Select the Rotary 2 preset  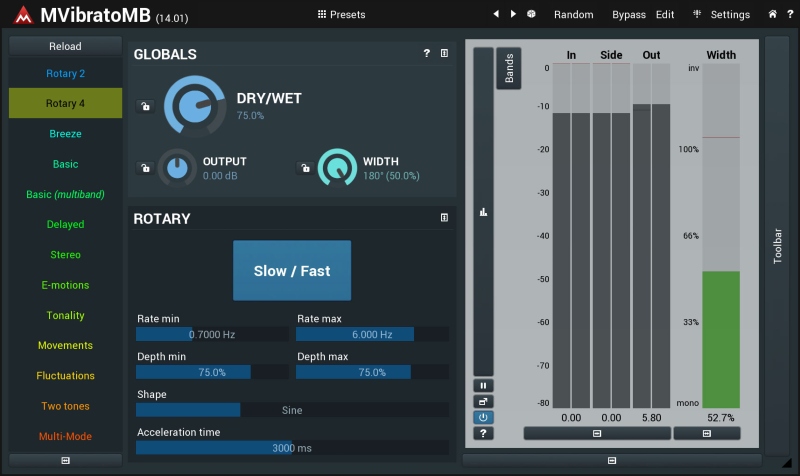65,73
